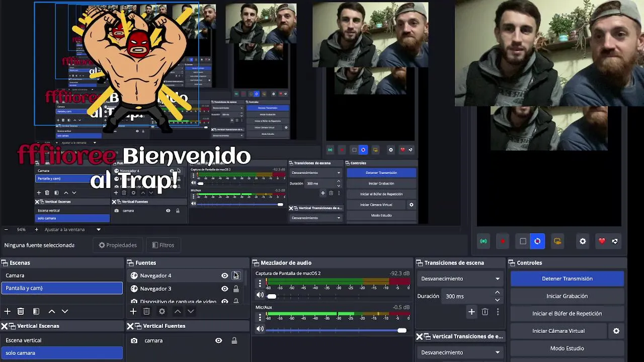Image resolution: width=644 pixels, height=362 pixels.
Task: Close the Vertical Transiciones de escena dock
Action: pyautogui.click(x=420, y=336)
